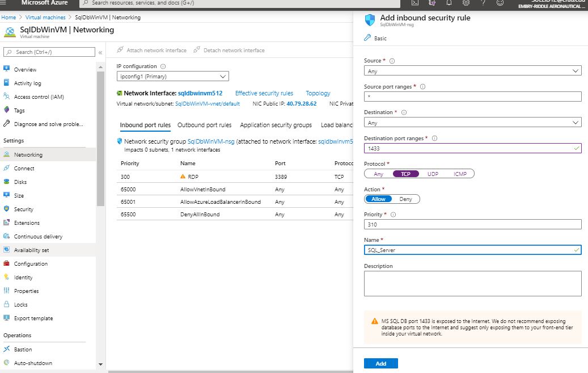Click Availability set sidebar icon
Viewport: 588px width, 373px height.
tap(6, 250)
